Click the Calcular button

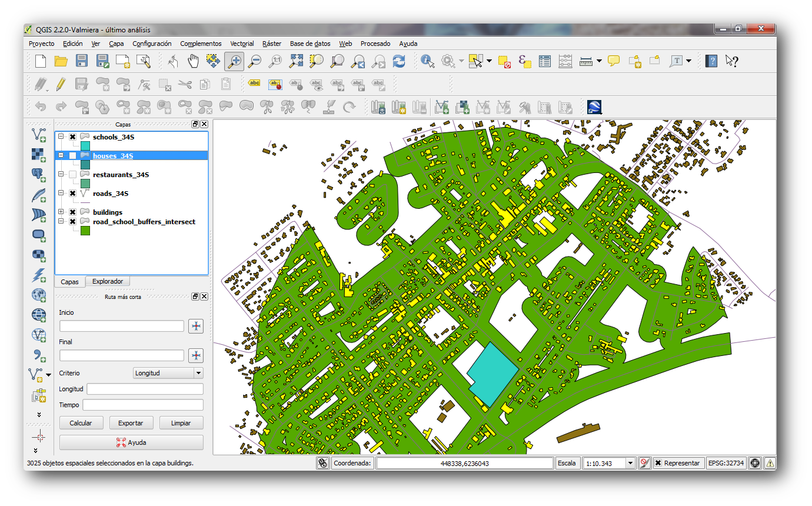pos(81,423)
